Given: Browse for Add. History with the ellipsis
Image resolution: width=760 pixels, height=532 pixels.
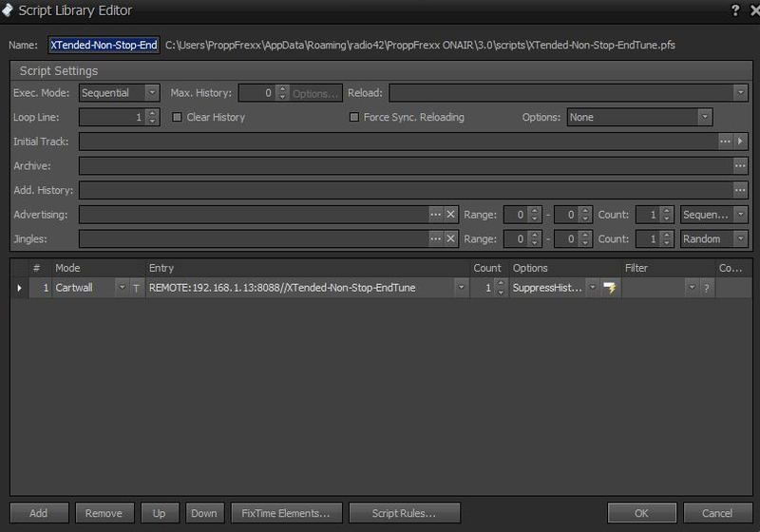Looking at the screenshot, I should point(740,191).
